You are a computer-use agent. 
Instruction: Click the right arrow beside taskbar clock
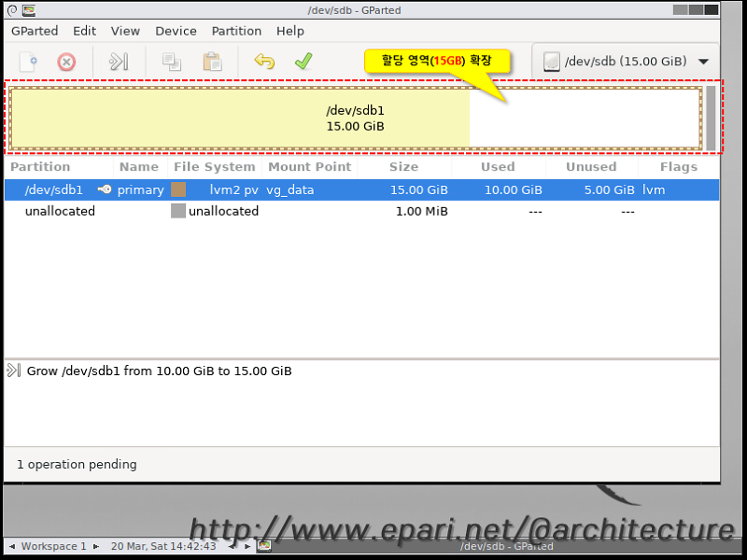tap(247, 546)
